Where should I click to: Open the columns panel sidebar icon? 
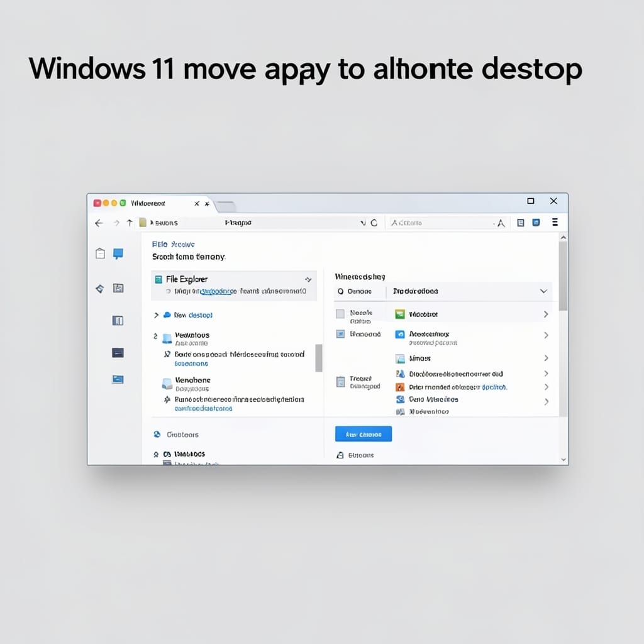point(118,320)
